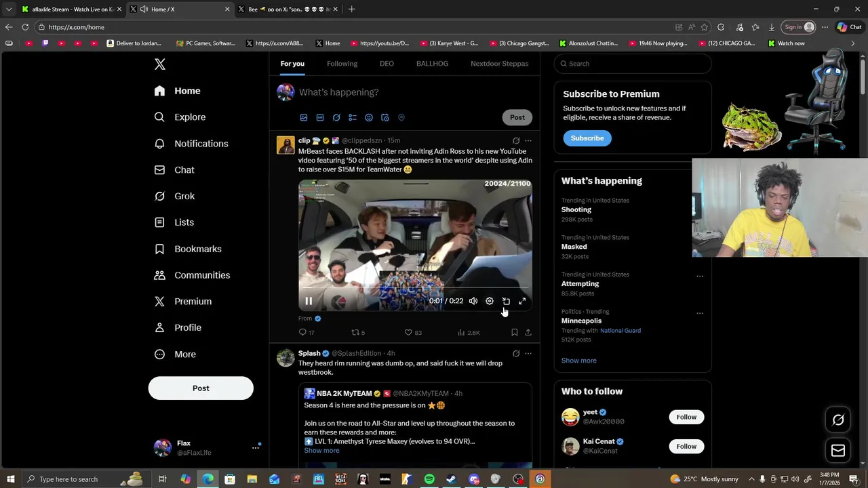View analytics of clip's post
Screen dimensions: 868x488
click(x=469, y=332)
